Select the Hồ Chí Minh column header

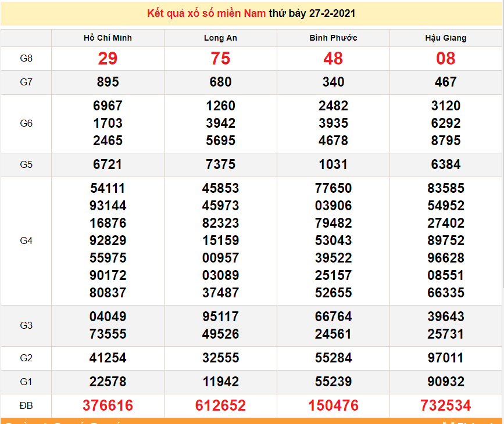coord(108,38)
